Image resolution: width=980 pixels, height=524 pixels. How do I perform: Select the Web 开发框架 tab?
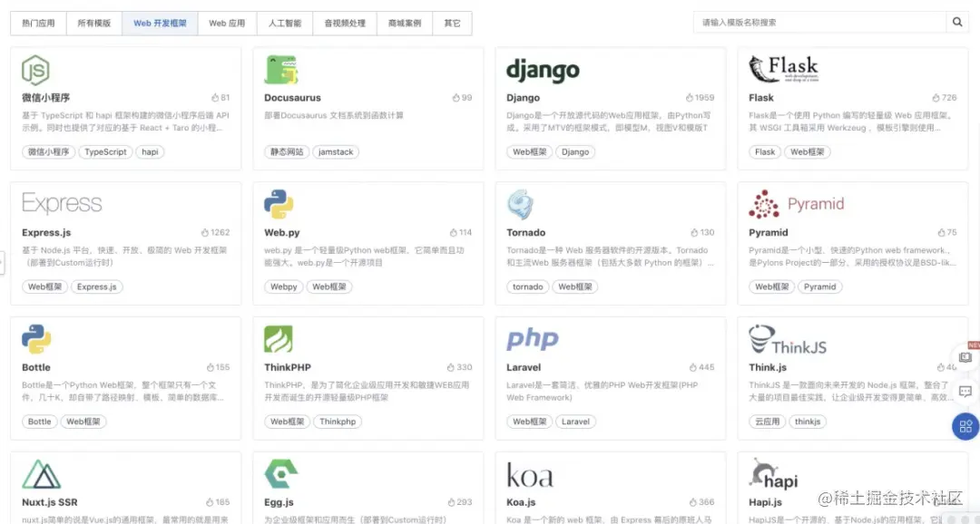coord(160,23)
